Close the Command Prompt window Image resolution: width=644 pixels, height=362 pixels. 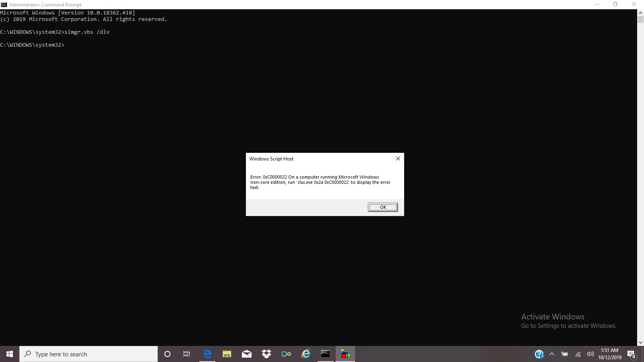pos(634,4)
